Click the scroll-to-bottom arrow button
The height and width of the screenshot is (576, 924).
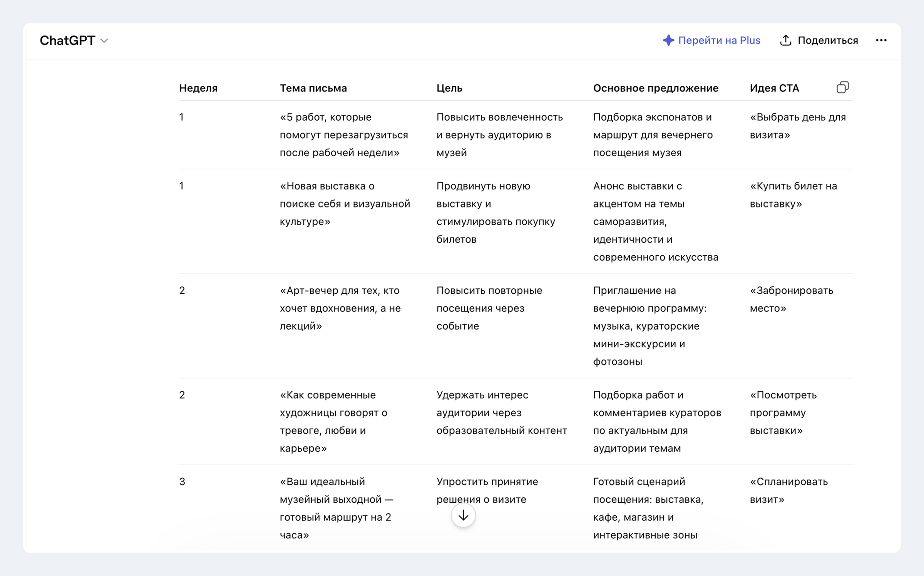tap(463, 515)
